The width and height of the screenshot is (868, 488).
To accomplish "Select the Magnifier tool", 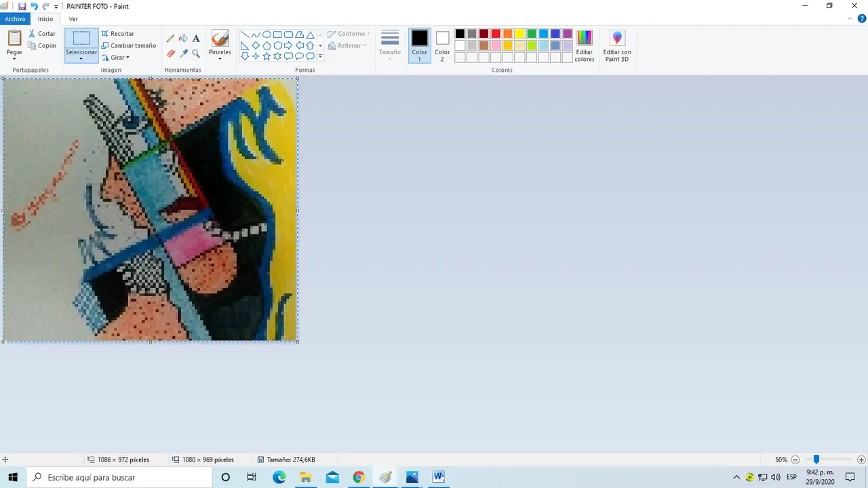I will click(x=196, y=53).
